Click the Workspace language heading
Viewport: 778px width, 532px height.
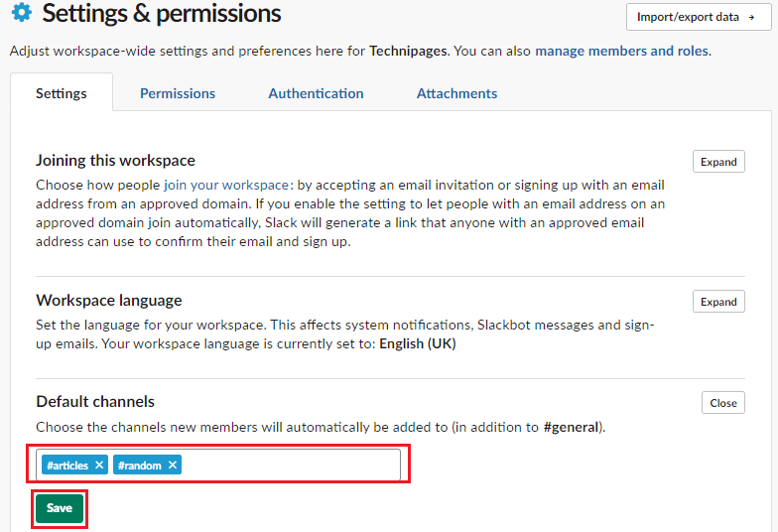(109, 300)
